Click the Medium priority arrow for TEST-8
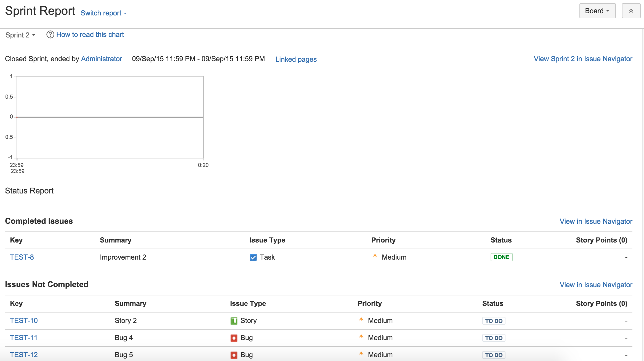The width and height of the screenshot is (644, 361). (375, 256)
